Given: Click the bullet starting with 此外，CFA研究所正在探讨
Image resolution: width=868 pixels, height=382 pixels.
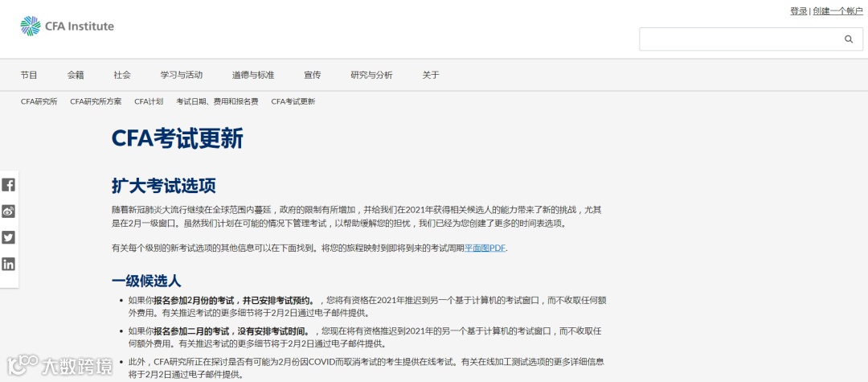Looking at the screenshot, I should point(366,368).
